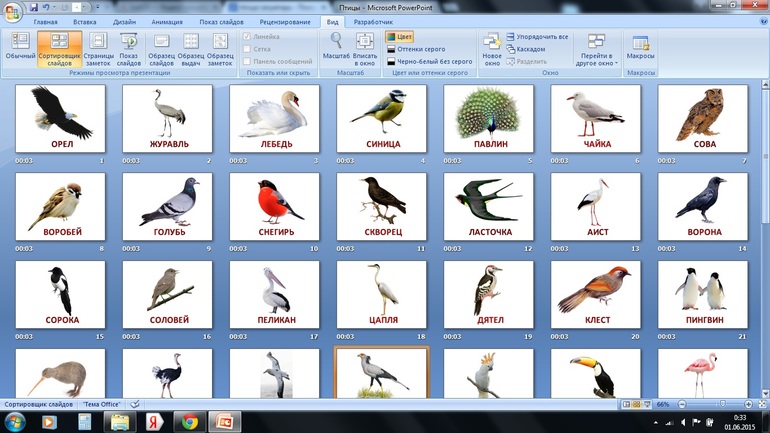Open the Macros (Макросы) dropdown
Image resolution: width=770 pixels, height=433 pixels.
pyautogui.click(x=640, y=47)
